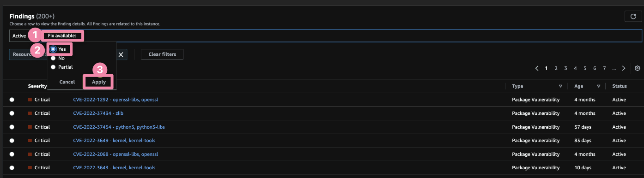Jump to page 7 of findings
Screen dimensions: 644x178
[x=604, y=68]
